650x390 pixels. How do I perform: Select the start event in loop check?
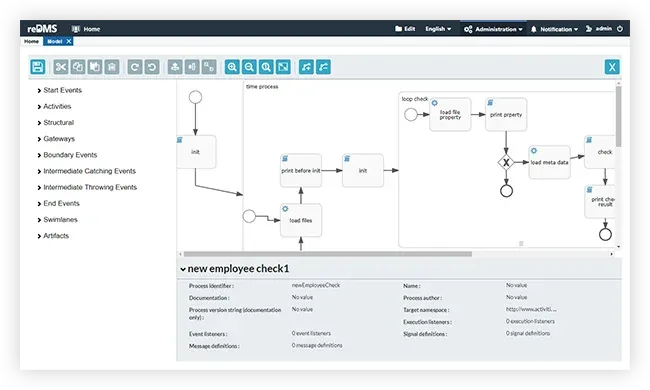pyautogui.click(x=410, y=114)
